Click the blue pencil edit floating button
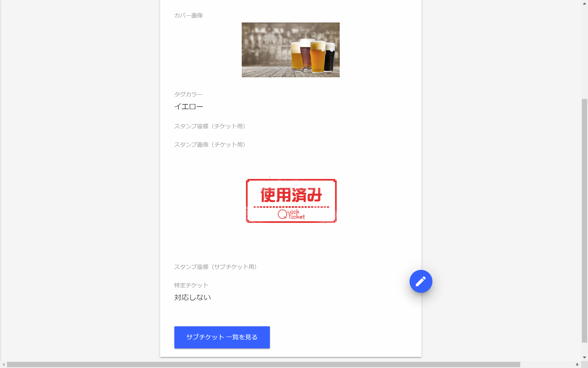This screenshot has width=588, height=368. click(421, 281)
